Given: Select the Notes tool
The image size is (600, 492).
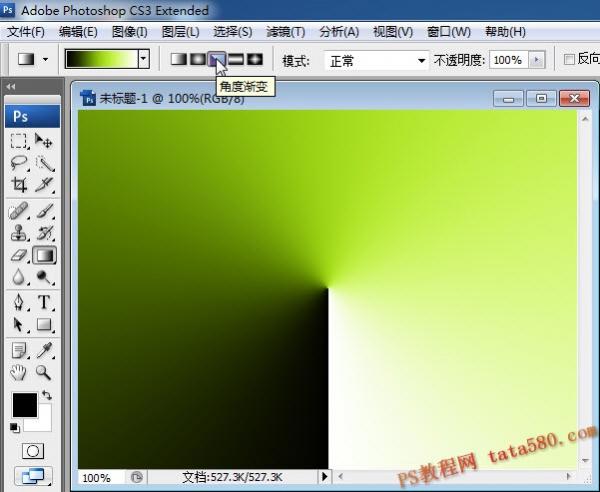Looking at the screenshot, I should click(18, 350).
